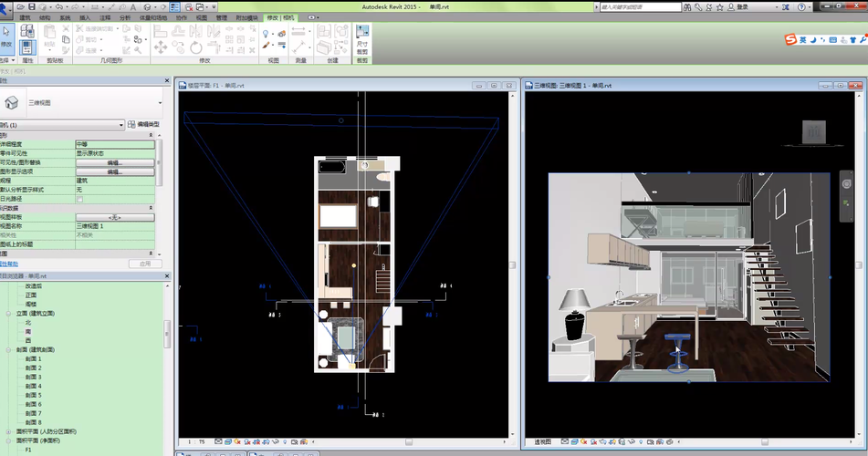Click the ViewCube in the 3D view
Image resolution: width=868 pixels, height=456 pixels.
coord(814,132)
